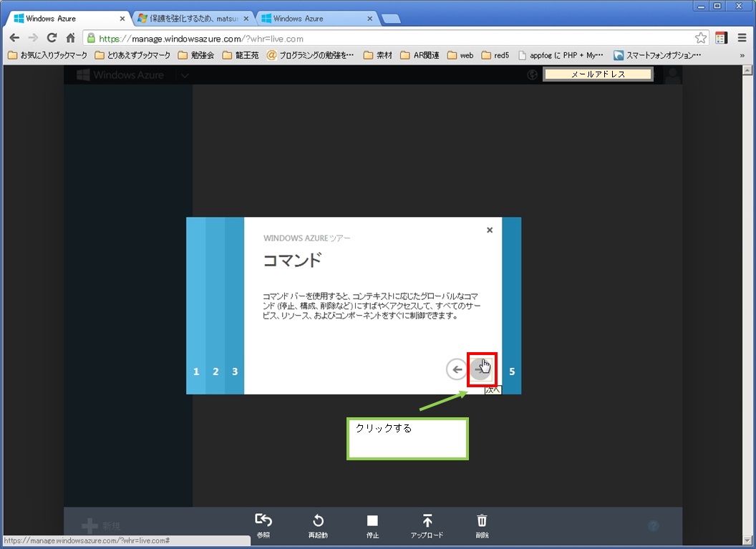Jump to tour step 5 panel
The height and width of the screenshot is (549, 756).
512,306
